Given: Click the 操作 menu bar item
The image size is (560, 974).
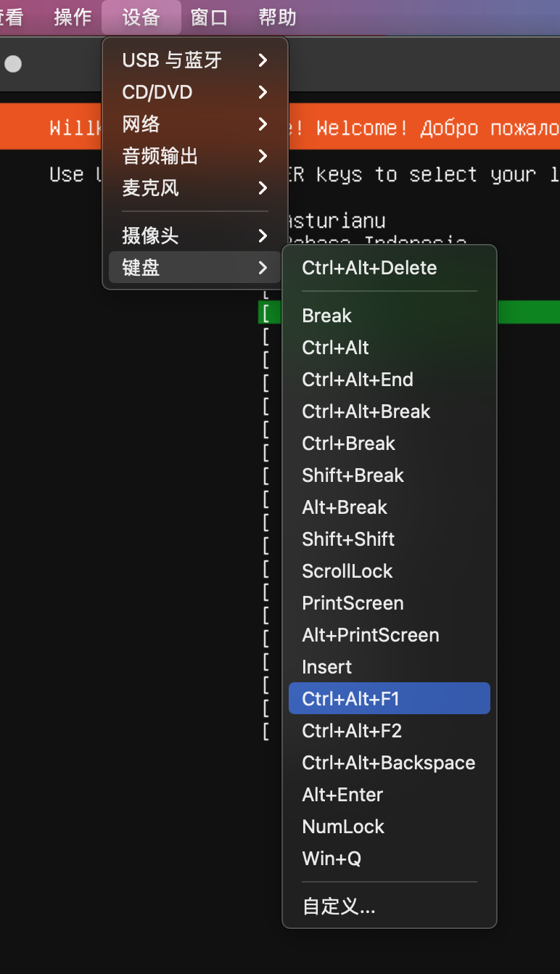Looking at the screenshot, I should tap(73, 17).
